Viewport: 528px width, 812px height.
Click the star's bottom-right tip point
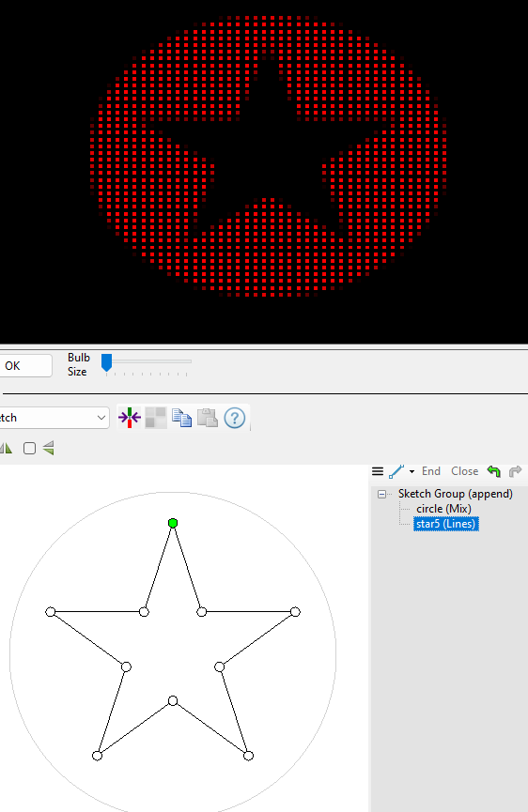click(x=249, y=756)
